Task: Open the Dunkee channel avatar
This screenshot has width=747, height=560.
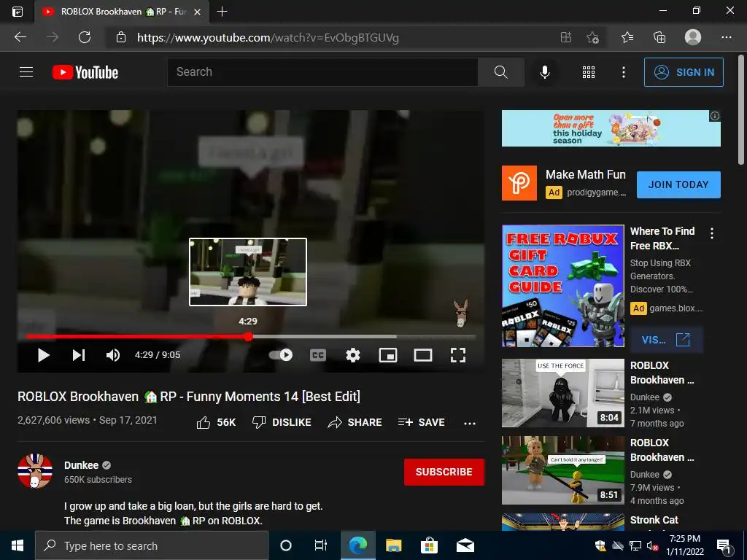Action: point(35,471)
